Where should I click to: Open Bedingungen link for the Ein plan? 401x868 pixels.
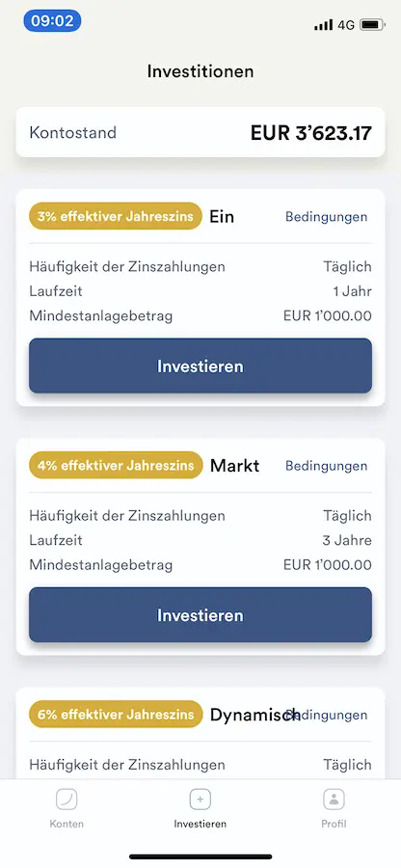[x=327, y=216]
